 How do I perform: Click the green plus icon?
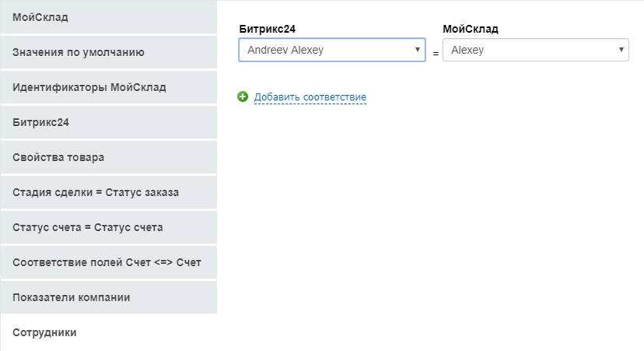[243, 97]
